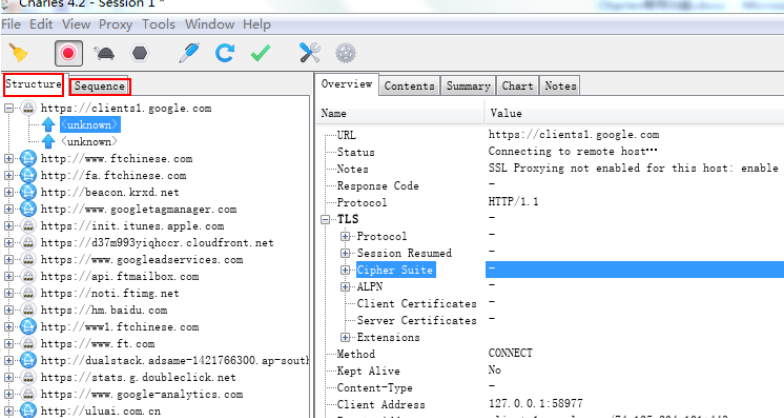Expand the TLS Protocol row
784x418 pixels.
click(345, 236)
